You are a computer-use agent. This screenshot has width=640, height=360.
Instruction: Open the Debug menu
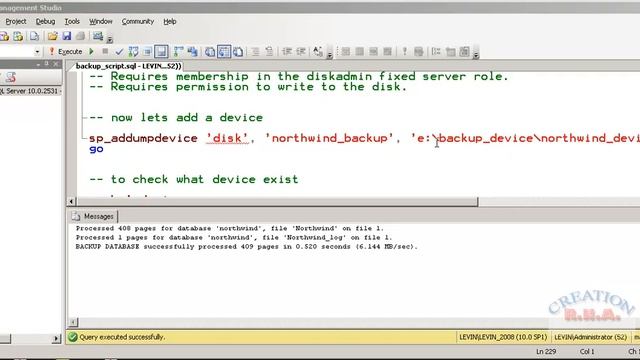point(45,22)
